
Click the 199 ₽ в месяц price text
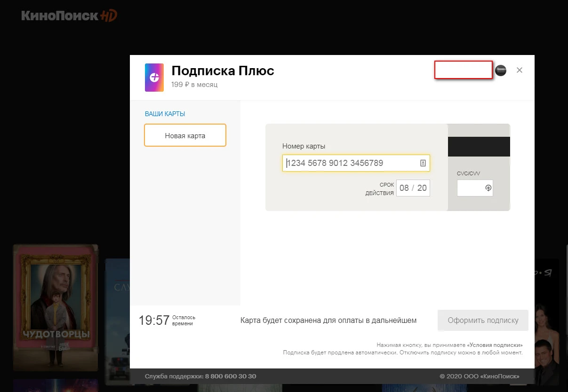coord(194,85)
